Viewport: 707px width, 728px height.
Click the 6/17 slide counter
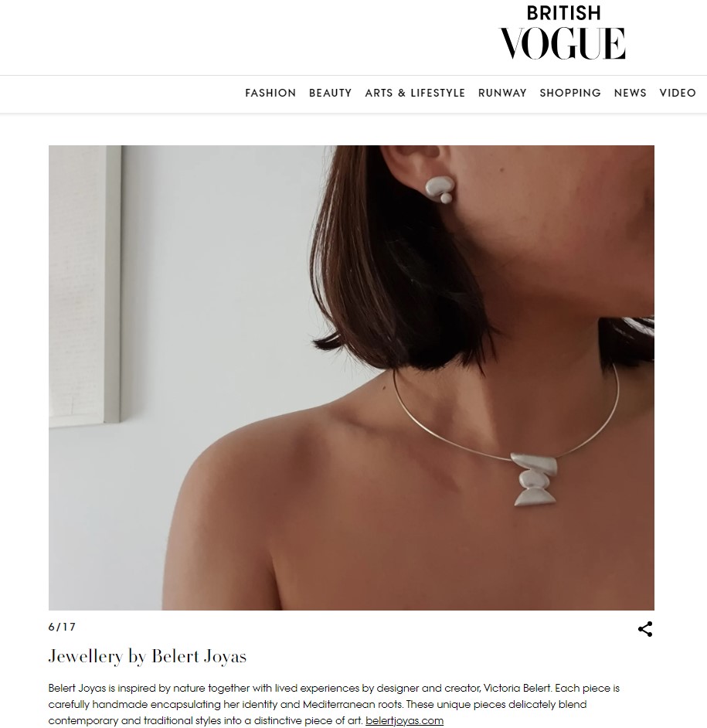[63, 627]
